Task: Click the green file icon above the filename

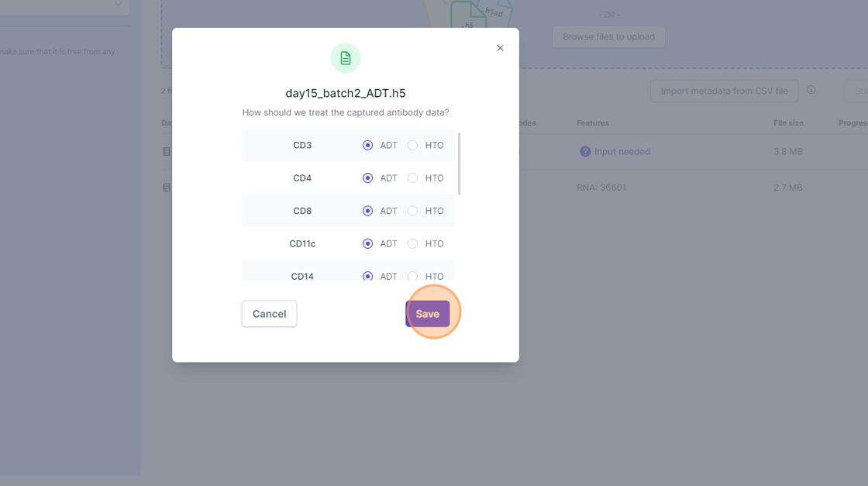Action: (x=346, y=58)
